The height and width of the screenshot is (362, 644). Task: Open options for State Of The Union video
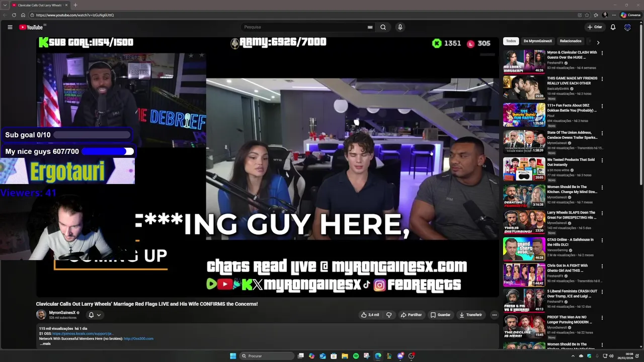tap(602, 133)
